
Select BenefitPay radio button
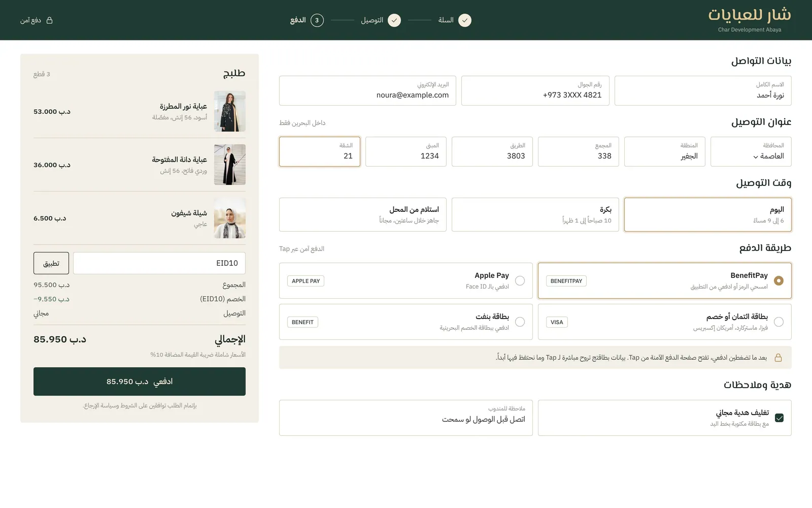[x=779, y=280]
